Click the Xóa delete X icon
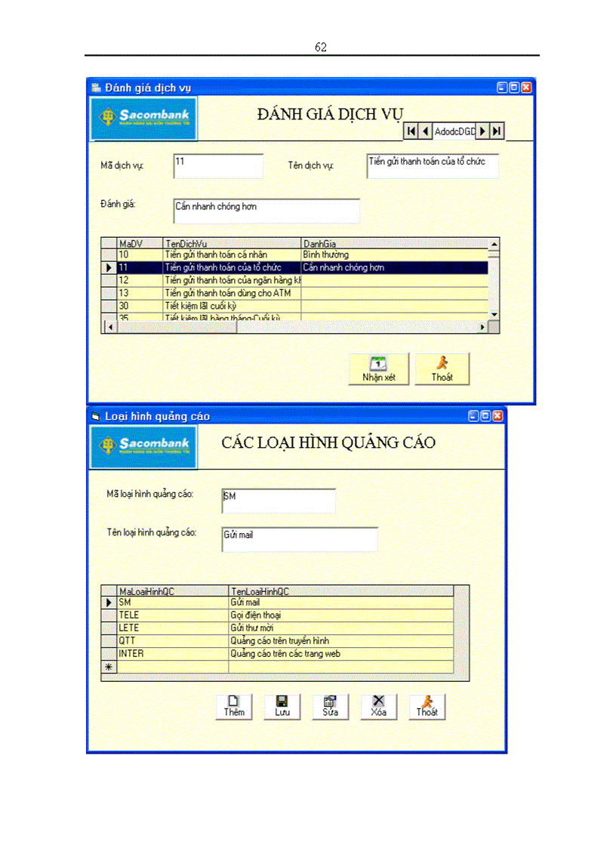 378,702
